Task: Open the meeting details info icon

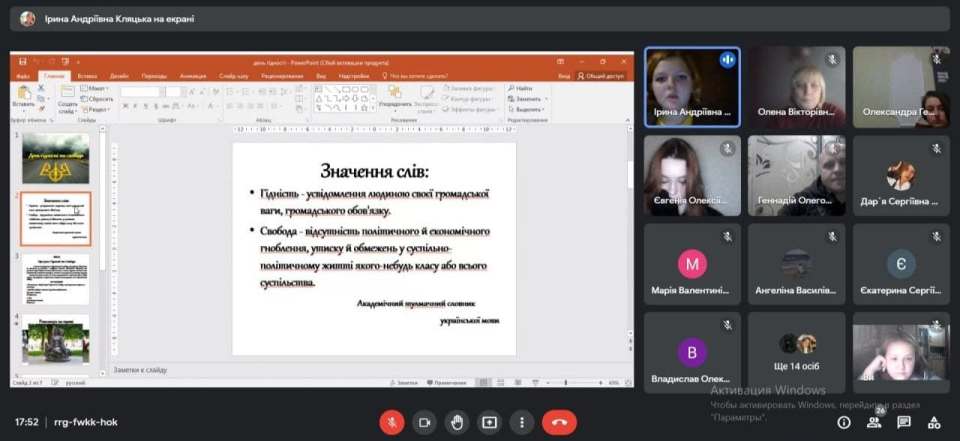Action: point(843,422)
